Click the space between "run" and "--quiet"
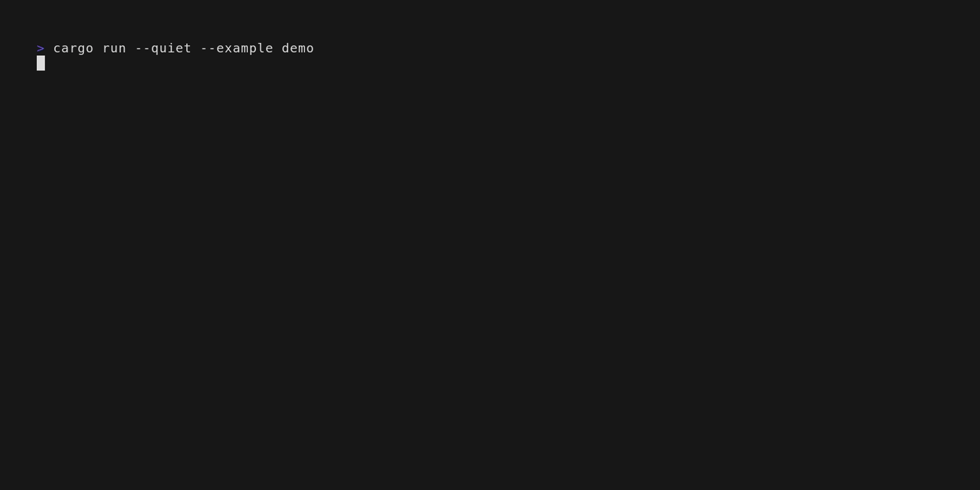Viewport: 980px width, 490px height. pyautogui.click(x=130, y=48)
